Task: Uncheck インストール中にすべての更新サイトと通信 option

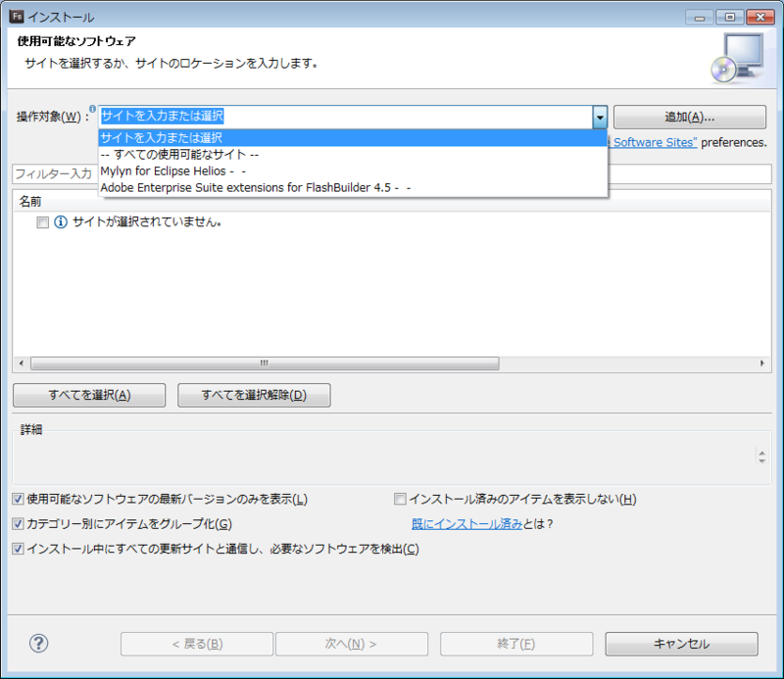Action: pos(18,549)
